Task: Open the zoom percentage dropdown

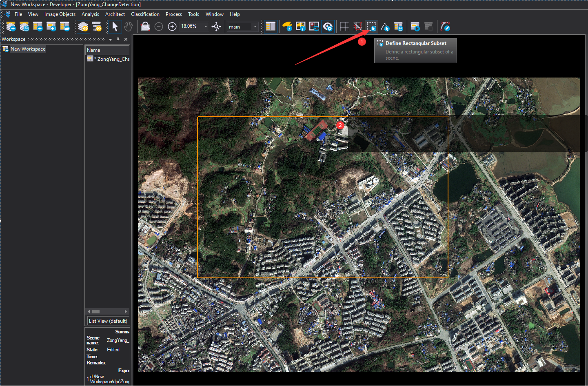Action: [206, 27]
